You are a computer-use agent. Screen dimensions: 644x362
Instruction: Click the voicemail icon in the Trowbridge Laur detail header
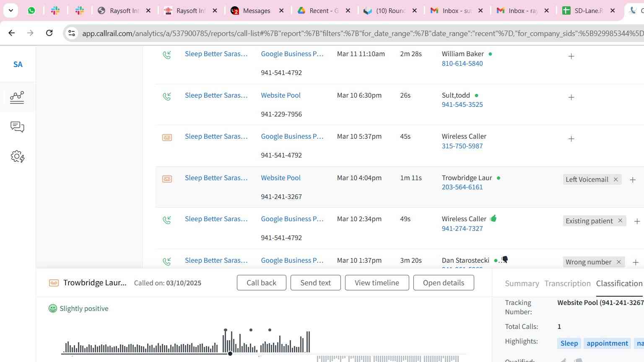54,283
